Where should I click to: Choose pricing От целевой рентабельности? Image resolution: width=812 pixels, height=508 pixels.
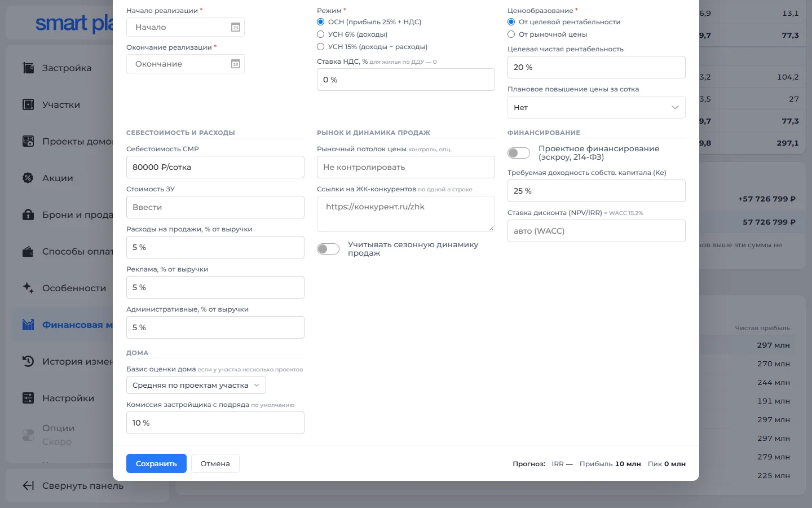(x=511, y=22)
